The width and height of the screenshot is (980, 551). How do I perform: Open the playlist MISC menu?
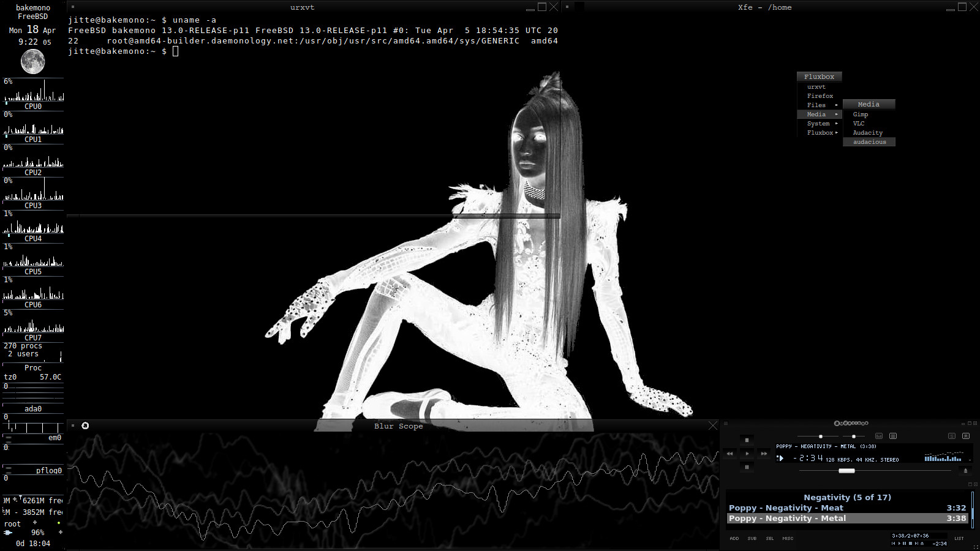click(x=788, y=539)
